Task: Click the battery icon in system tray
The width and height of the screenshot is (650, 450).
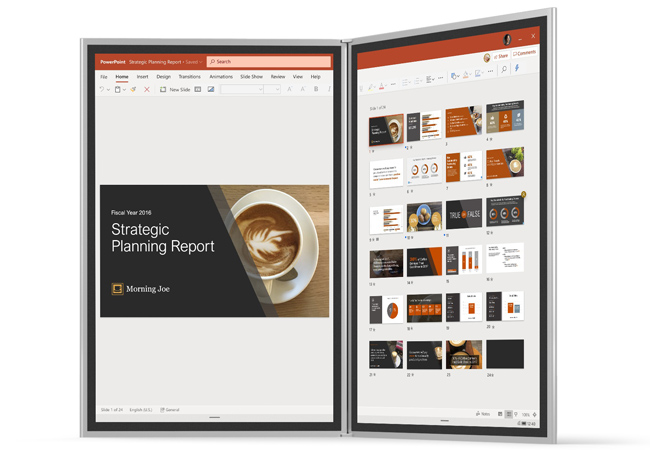Action: click(x=524, y=423)
